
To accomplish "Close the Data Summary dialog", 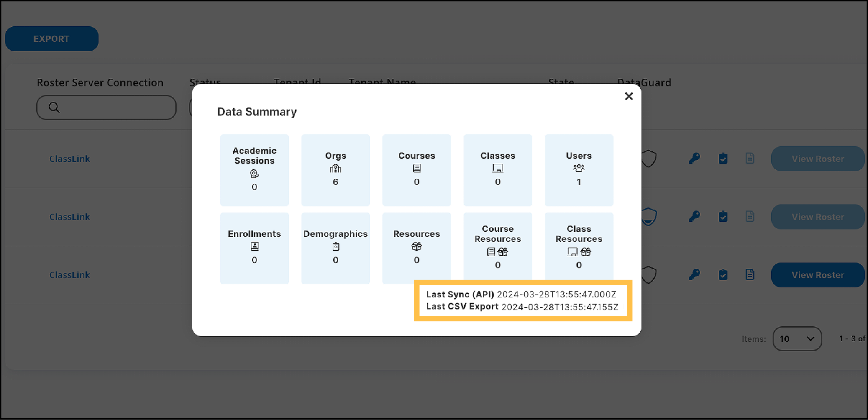I will [x=629, y=96].
